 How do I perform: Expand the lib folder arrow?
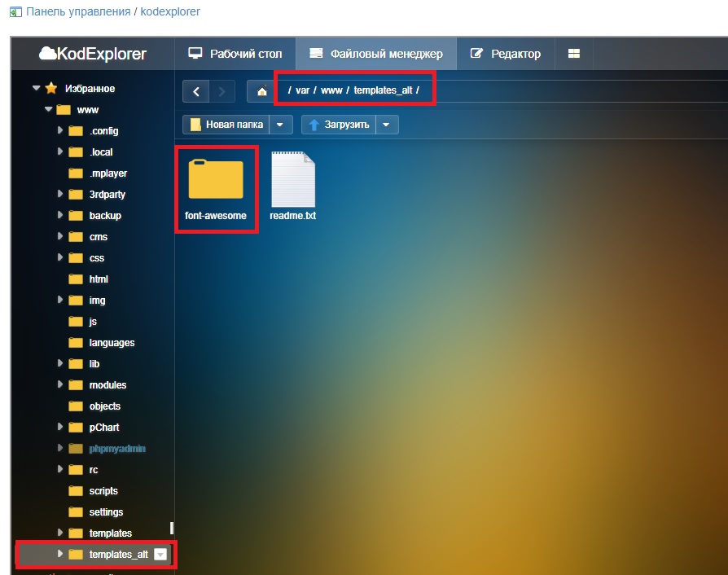point(60,363)
